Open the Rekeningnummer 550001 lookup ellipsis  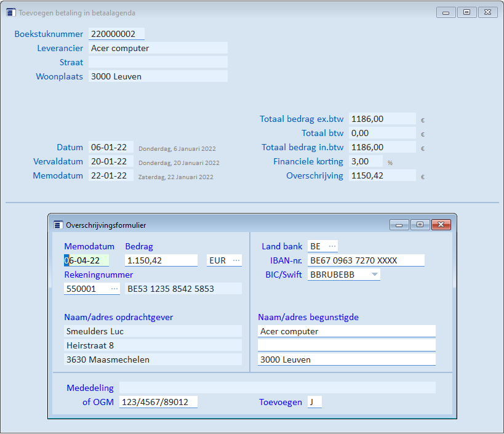pos(114,289)
